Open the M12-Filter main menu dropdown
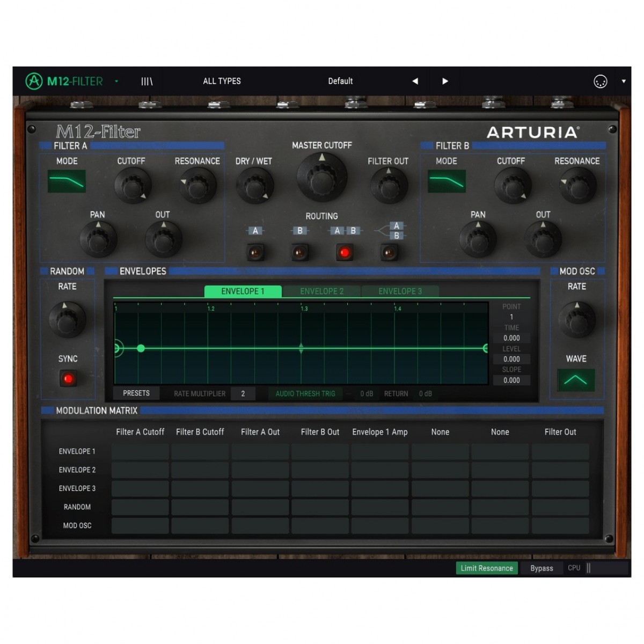Screen dimensions: 644x644 116,82
